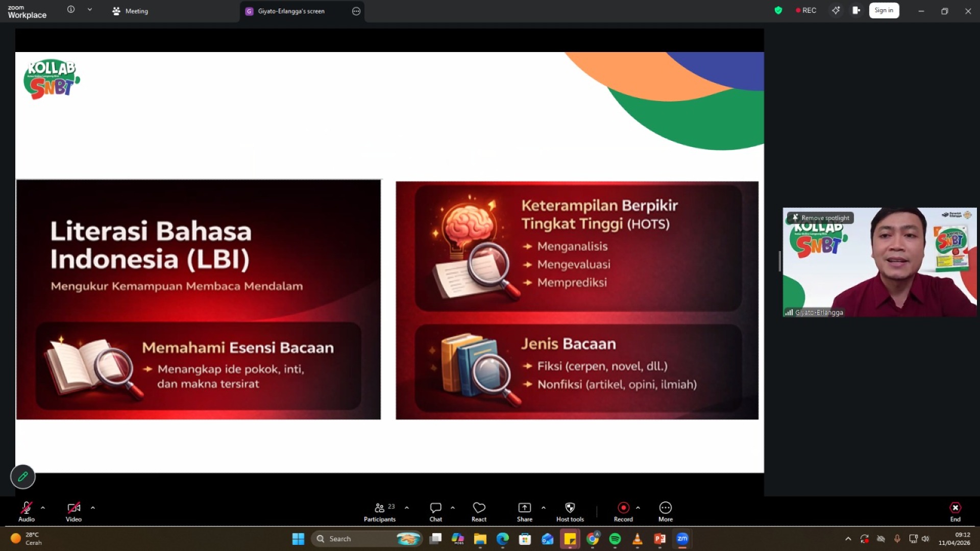The image size is (980, 551).
Task: Adjust system volume from the tray
Action: pyautogui.click(x=925, y=538)
